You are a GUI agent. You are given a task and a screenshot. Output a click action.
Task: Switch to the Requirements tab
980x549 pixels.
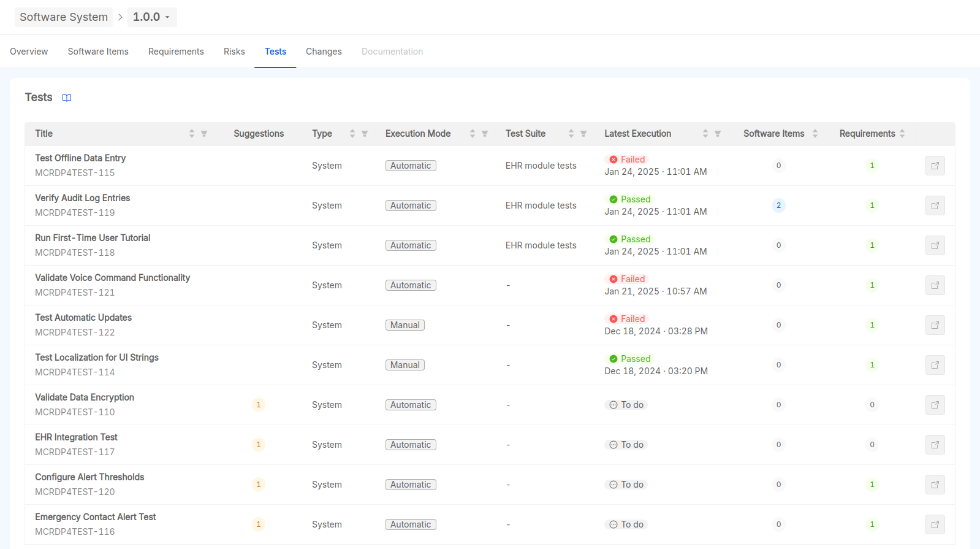(x=176, y=52)
